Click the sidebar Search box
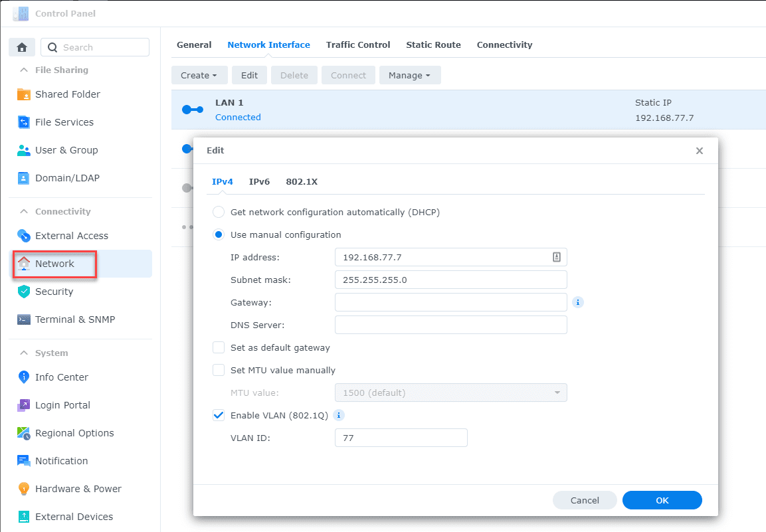Viewport: 766px width, 532px height. pos(95,47)
